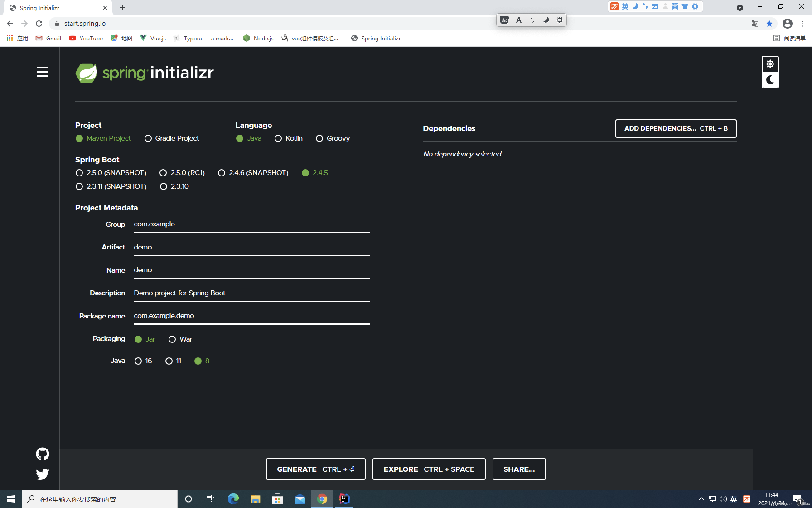
Task: Open File Explorer from the taskbar
Action: click(255, 499)
